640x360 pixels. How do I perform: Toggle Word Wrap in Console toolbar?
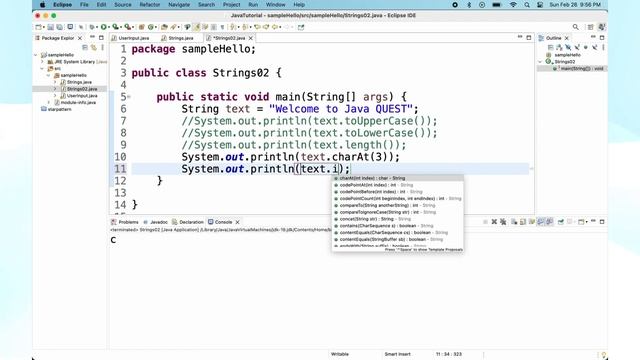tap(532, 222)
